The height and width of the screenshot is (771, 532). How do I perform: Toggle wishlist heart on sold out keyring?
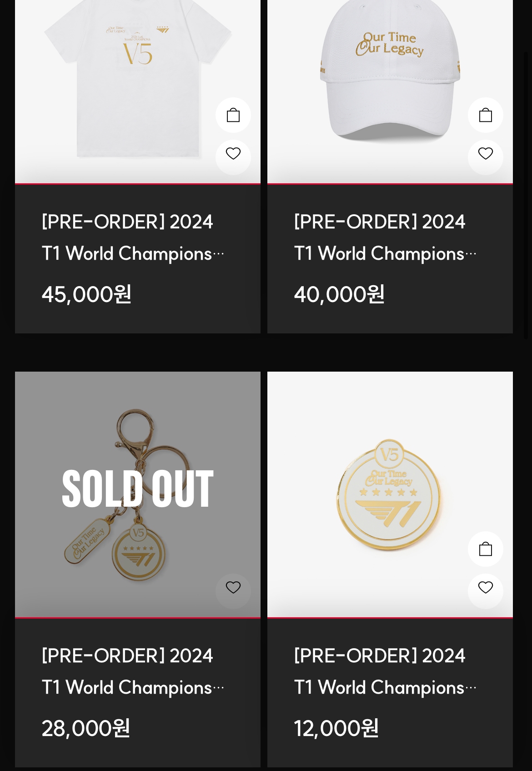(233, 588)
